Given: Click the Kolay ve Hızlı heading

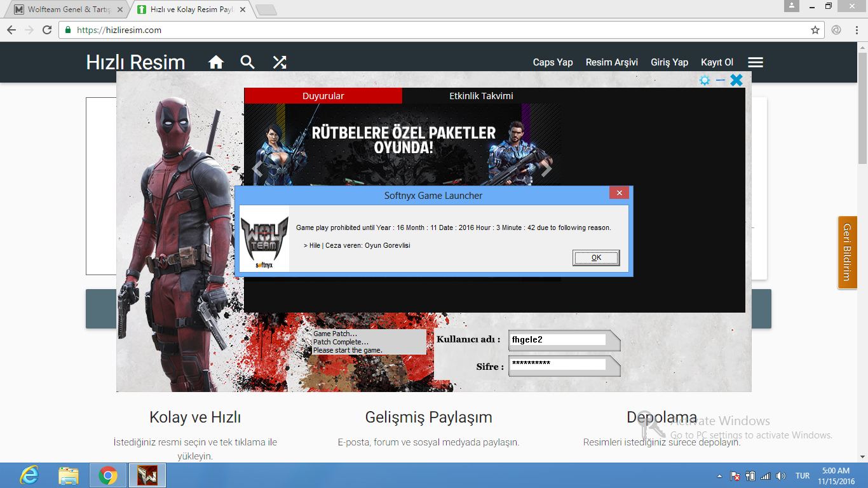Looking at the screenshot, I should 195,417.
